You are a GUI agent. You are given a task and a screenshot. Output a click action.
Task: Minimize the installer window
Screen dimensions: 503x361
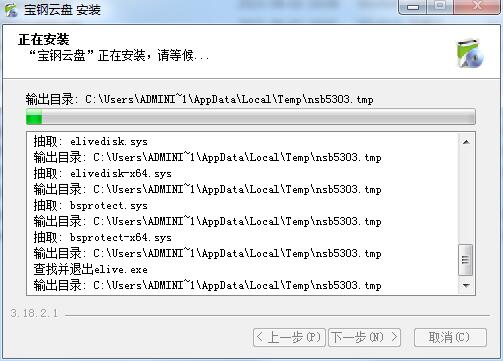tap(413, 7)
